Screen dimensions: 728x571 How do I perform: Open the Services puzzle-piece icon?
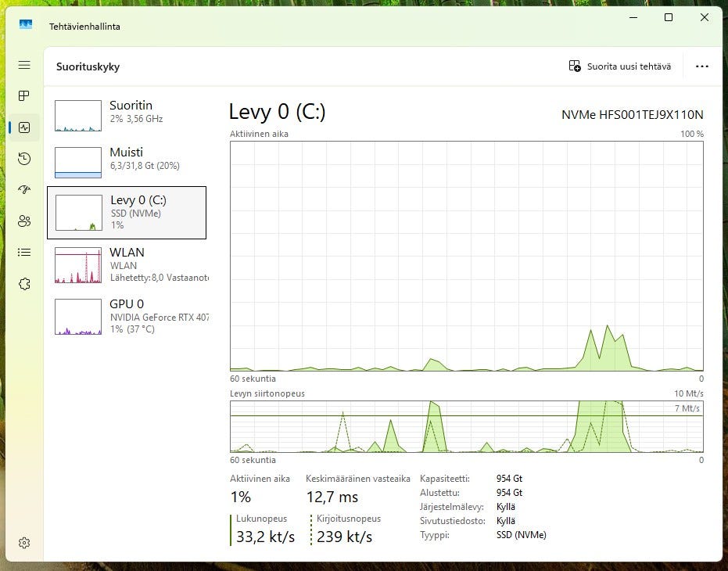click(24, 283)
